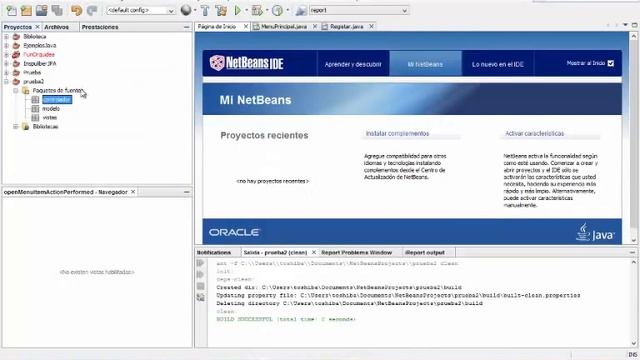Run the project with green play icon

click(x=238, y=10)
